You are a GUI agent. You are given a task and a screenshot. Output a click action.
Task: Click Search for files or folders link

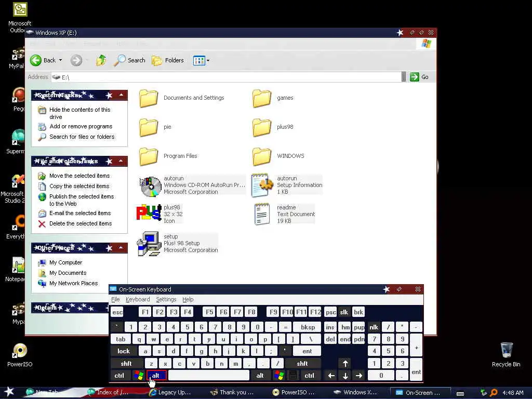coord(82,137)
